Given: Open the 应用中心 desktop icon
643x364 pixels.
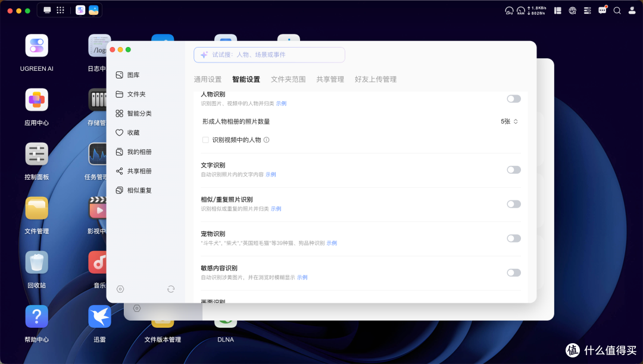Looking at the screenshot, I should click(x=36, y=99).
